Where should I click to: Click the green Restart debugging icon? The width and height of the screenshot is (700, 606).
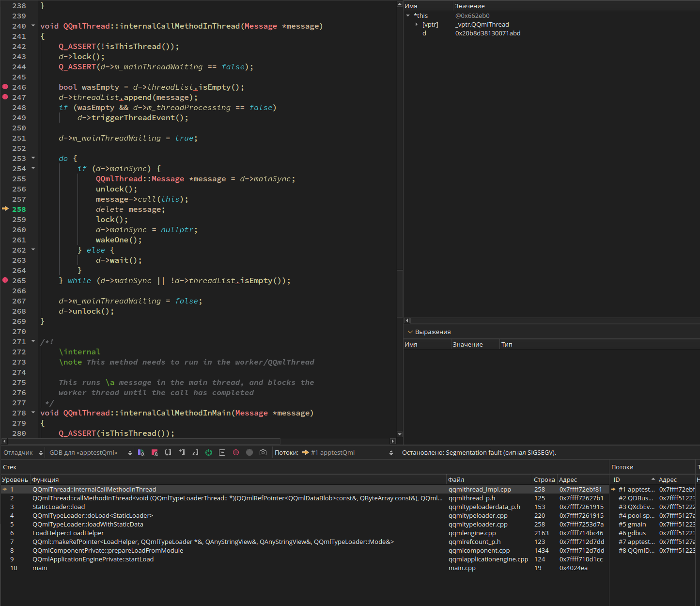[x=209, y=452]
